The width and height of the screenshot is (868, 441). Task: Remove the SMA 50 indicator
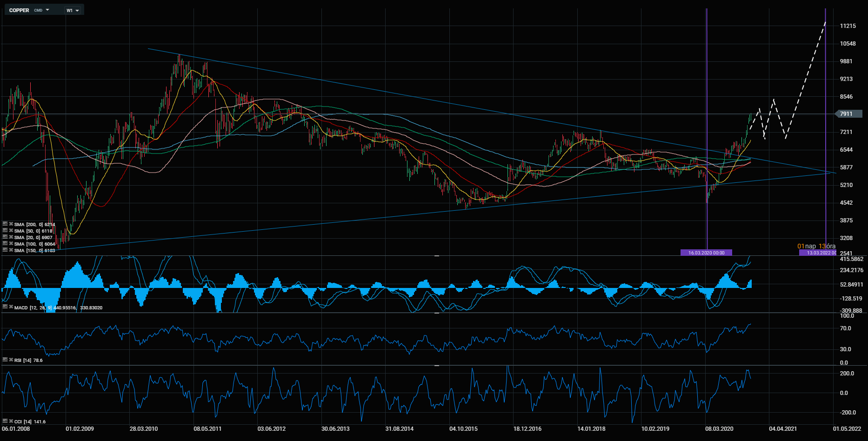pyautogui.click(x=11, y=231)
